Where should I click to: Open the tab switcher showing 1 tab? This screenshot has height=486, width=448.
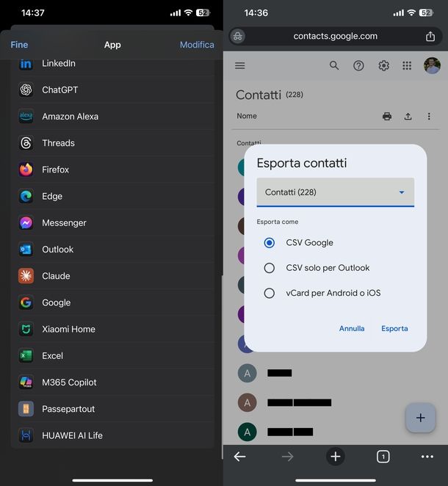tap(383, 457)
